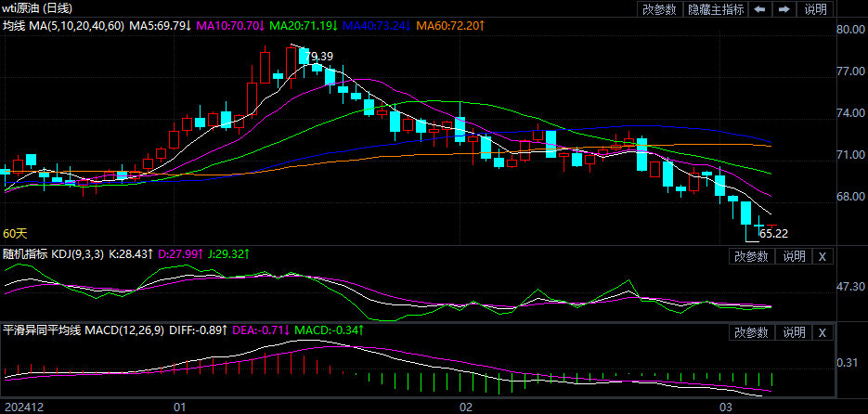
Task: Click the MA60:72.20 value
Action: coord(450,25)
